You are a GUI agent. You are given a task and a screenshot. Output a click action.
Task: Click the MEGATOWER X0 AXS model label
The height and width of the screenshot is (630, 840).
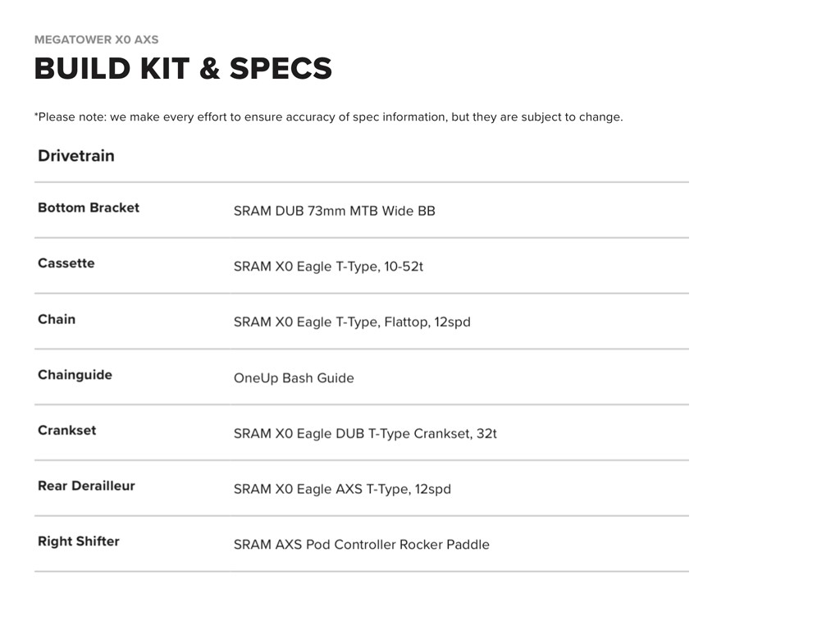(96, 39)
